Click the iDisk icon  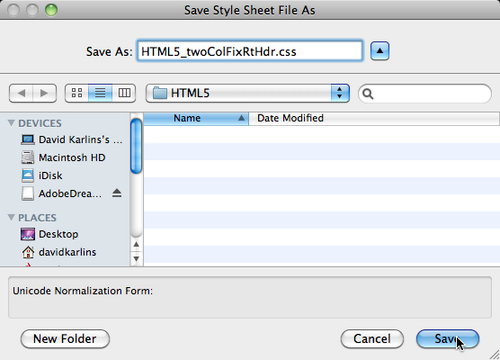point(28,175)
